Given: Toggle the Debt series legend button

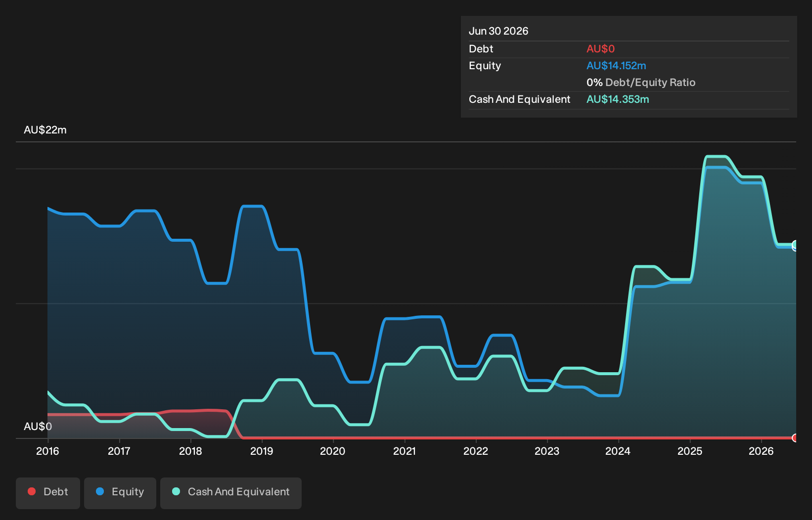Looking at the screenshot, I should pos(48,493).
